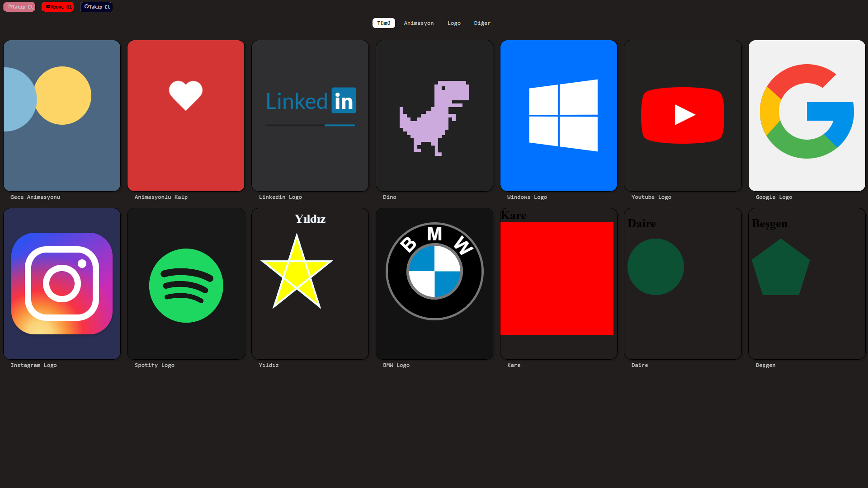Click the dark GitHub Takip Et button
This screenshot has width=868, height=488.
tap(96, 7)
